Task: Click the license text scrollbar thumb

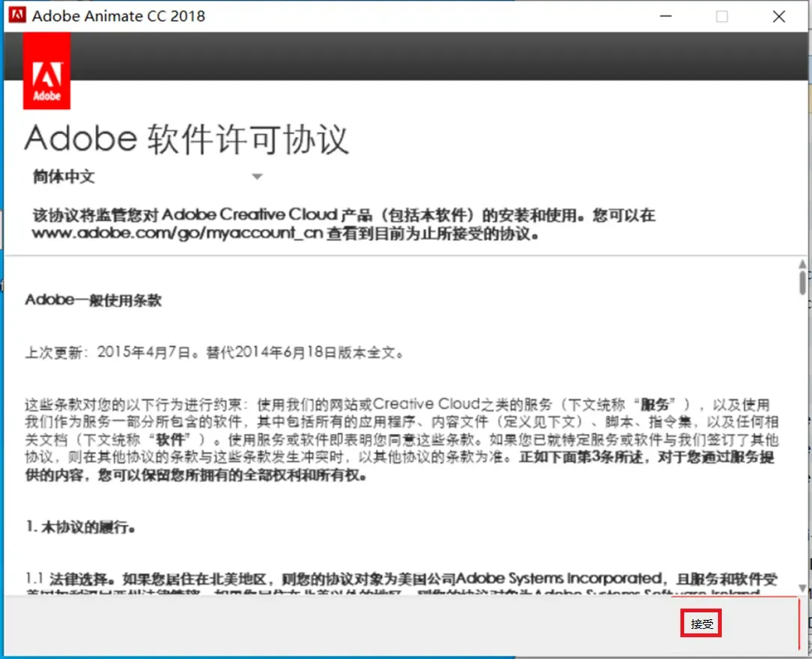Action: [x=802, y=282]
